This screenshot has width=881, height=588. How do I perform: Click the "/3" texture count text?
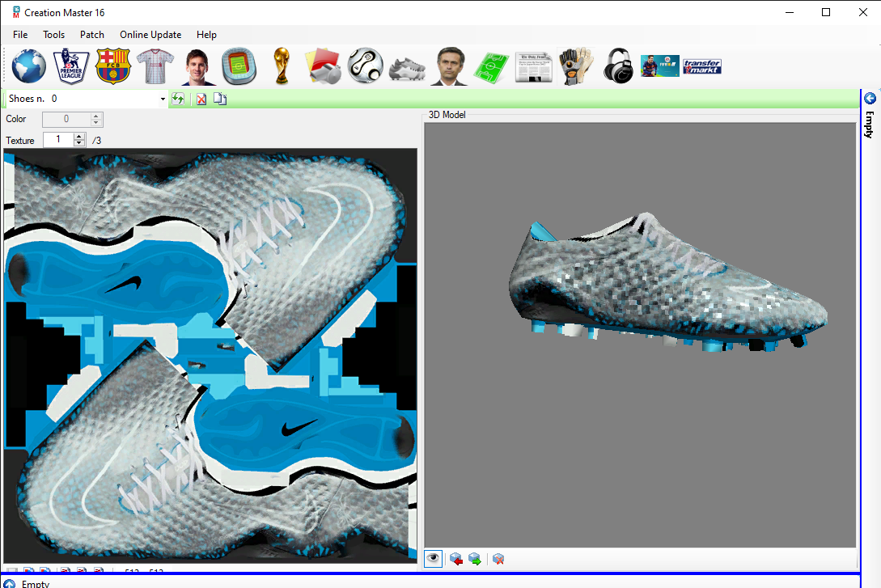pos(96,141)
